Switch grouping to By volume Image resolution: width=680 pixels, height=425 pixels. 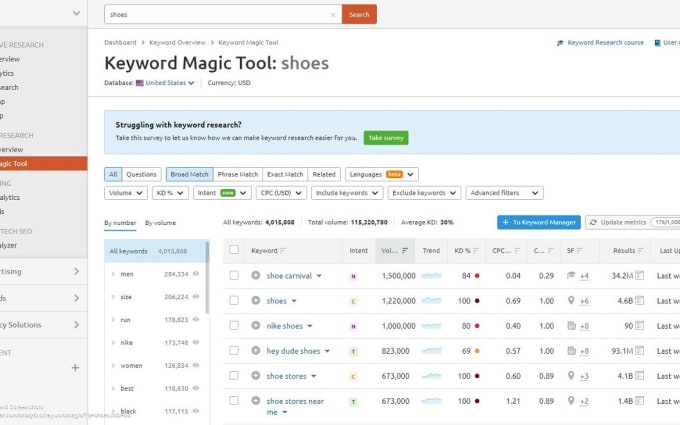(160, 223)
